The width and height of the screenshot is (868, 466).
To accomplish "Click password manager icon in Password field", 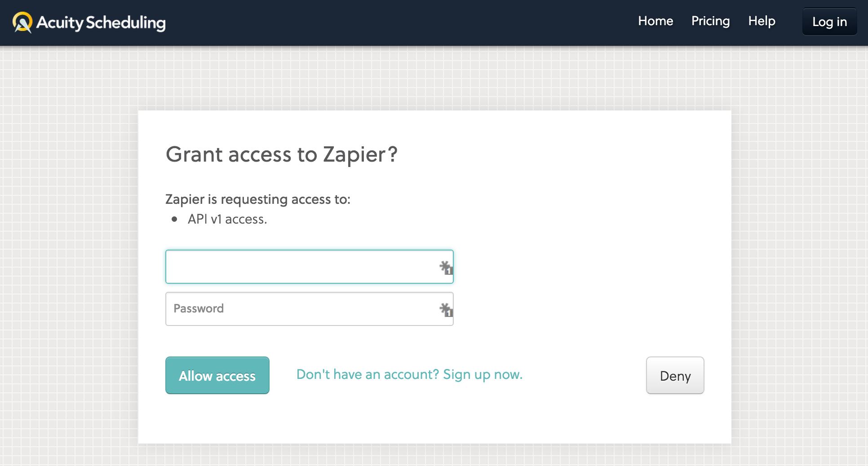I will pos(446,310).
